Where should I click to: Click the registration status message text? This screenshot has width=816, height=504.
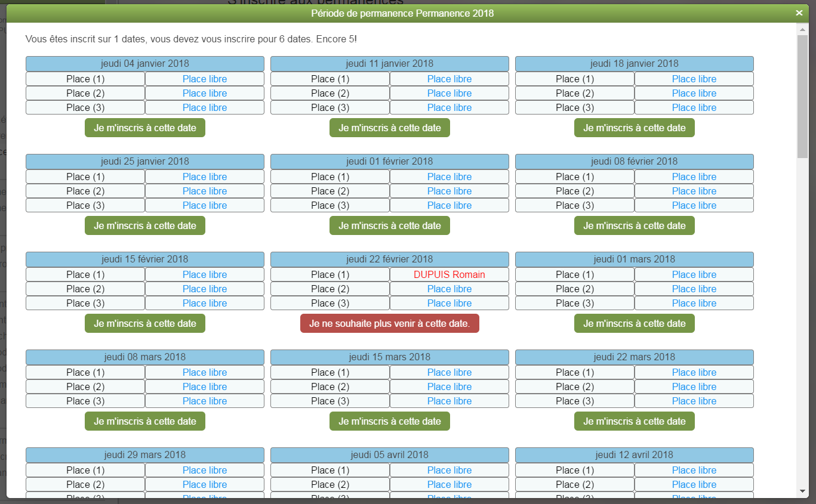coord(192,39)
